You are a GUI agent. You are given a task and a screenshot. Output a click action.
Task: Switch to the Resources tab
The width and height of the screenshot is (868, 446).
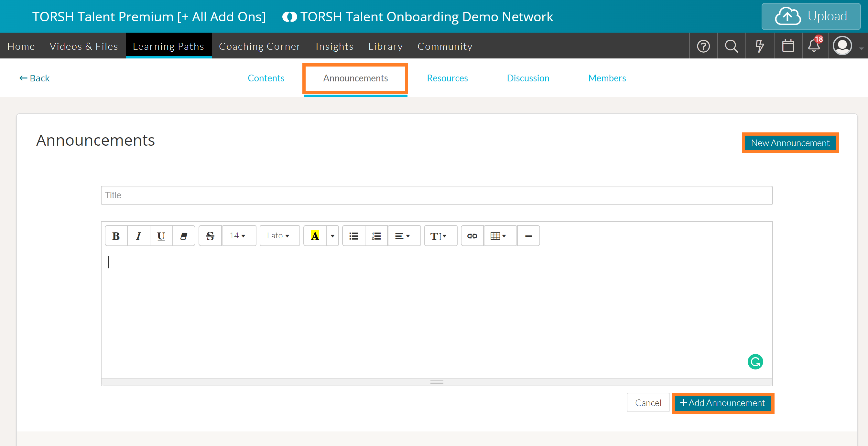pyautogui.click(x=447, y=78)
